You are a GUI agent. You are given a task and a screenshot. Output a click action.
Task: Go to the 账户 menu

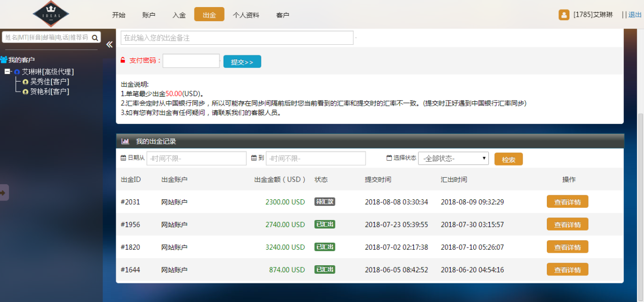click(149, 15)
